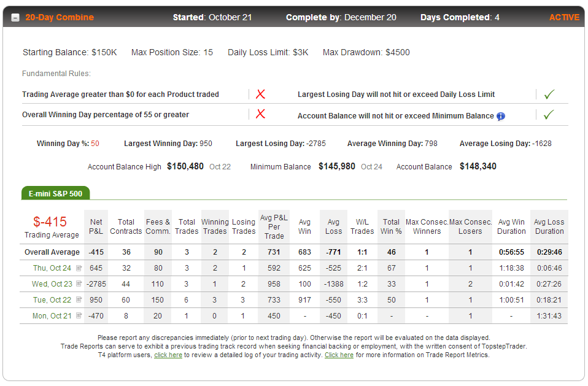This screenshot has height=386, width=588.
Task: Select 'Average Winning Day: 798' text
Action: 392,144
